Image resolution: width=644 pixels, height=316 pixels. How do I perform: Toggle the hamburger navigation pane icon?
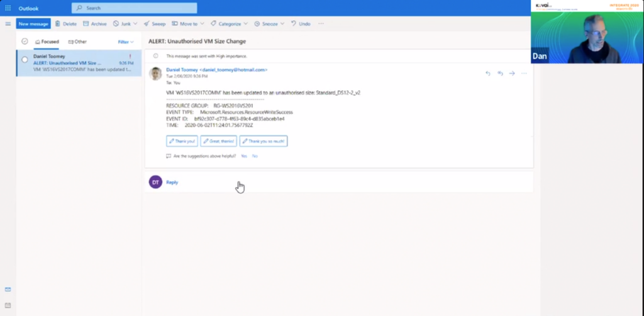tap(8, 24)
